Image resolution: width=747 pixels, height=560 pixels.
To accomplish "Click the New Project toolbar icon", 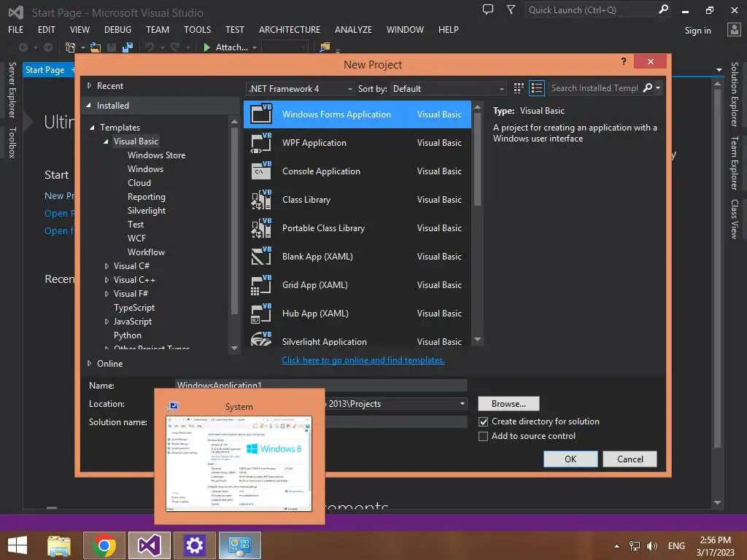I will pyautogui.click(x=70, y=47).
